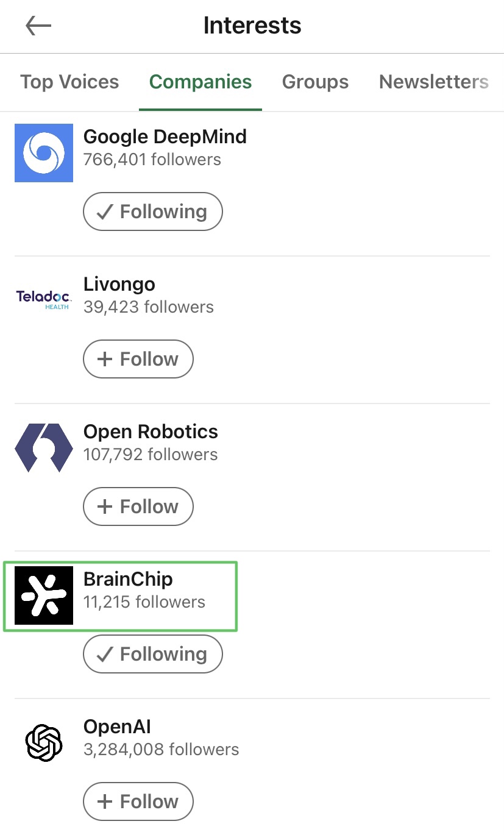
Task: Follow OpenAI
Action: click(138, 801)
